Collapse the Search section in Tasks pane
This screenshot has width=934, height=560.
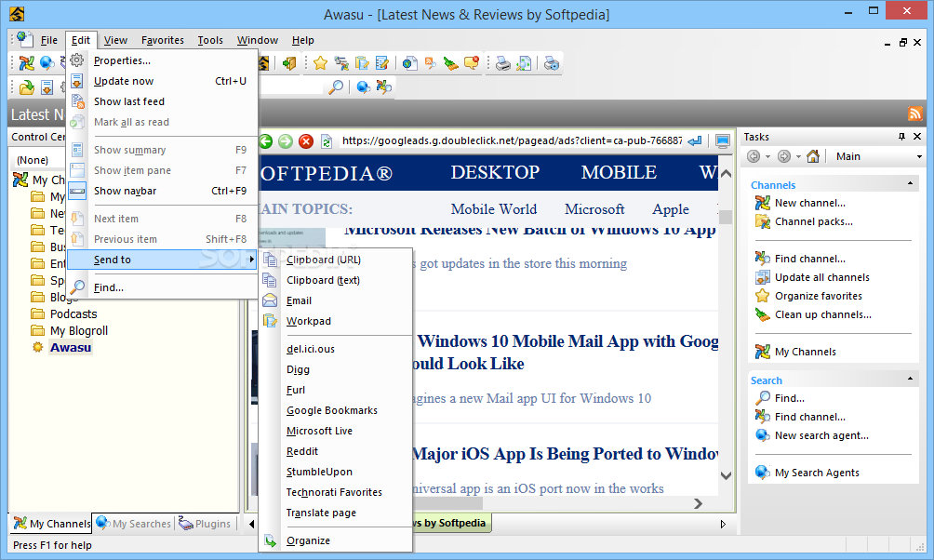tap(910, 379)
